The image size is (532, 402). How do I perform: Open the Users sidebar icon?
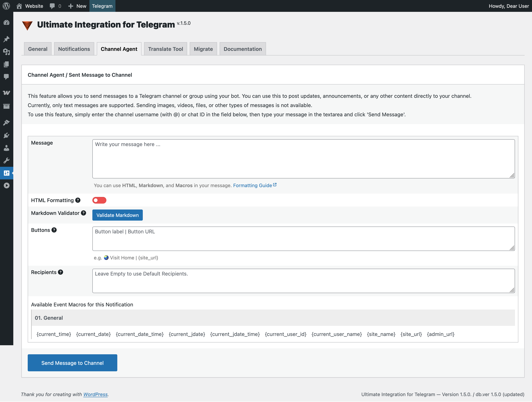click(6, 148)
